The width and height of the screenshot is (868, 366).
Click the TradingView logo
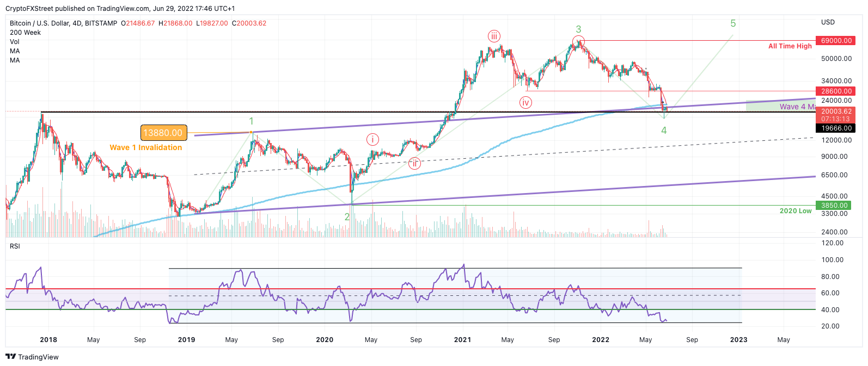pyautogui.click(x=32, y=357)
